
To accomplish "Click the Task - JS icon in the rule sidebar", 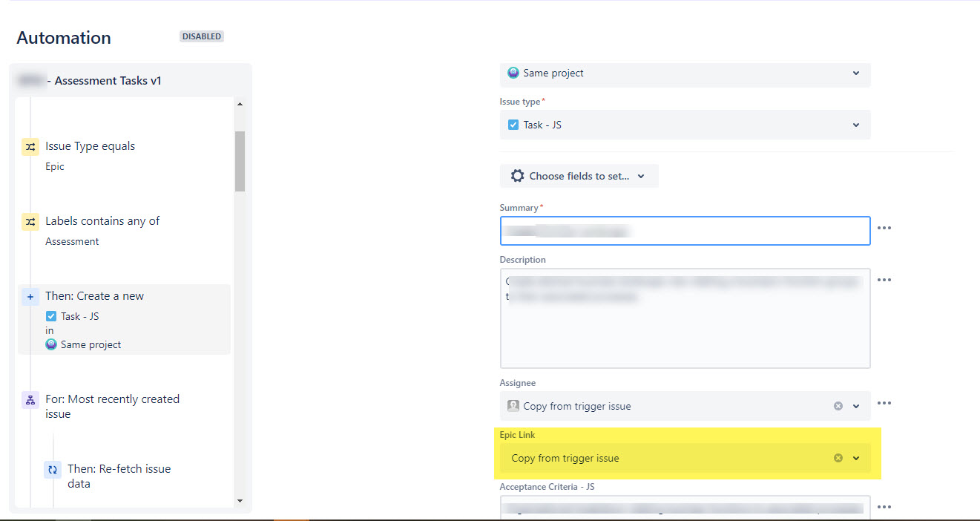I will 51,316.
